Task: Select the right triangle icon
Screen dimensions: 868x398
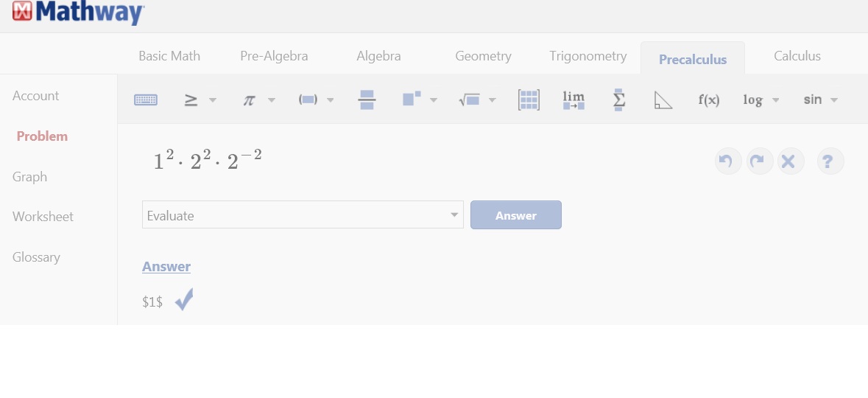Action: pos(663,99)
